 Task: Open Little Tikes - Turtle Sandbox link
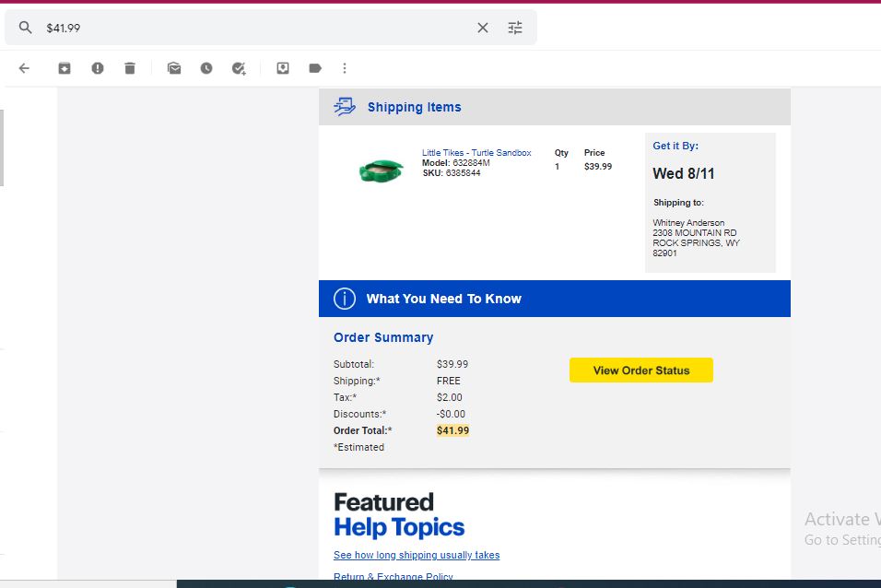tap(476, 152)
